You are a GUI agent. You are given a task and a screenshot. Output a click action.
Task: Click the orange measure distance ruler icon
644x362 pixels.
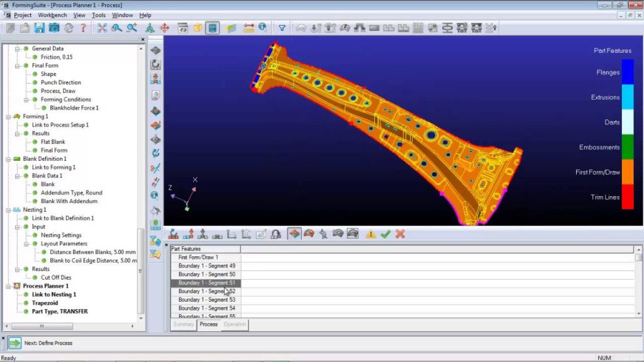point(248,28)
